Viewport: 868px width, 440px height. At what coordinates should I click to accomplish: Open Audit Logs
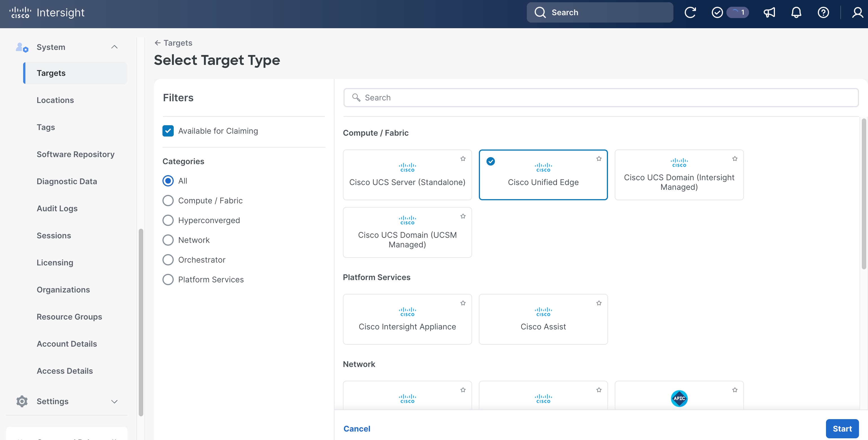point(57,208)
